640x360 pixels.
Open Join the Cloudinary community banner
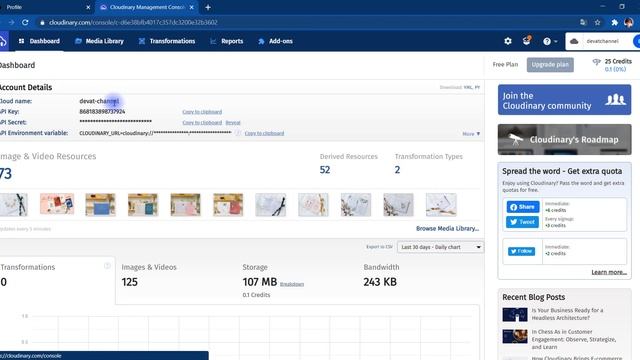pyautogui.click(x=564, y=100)
